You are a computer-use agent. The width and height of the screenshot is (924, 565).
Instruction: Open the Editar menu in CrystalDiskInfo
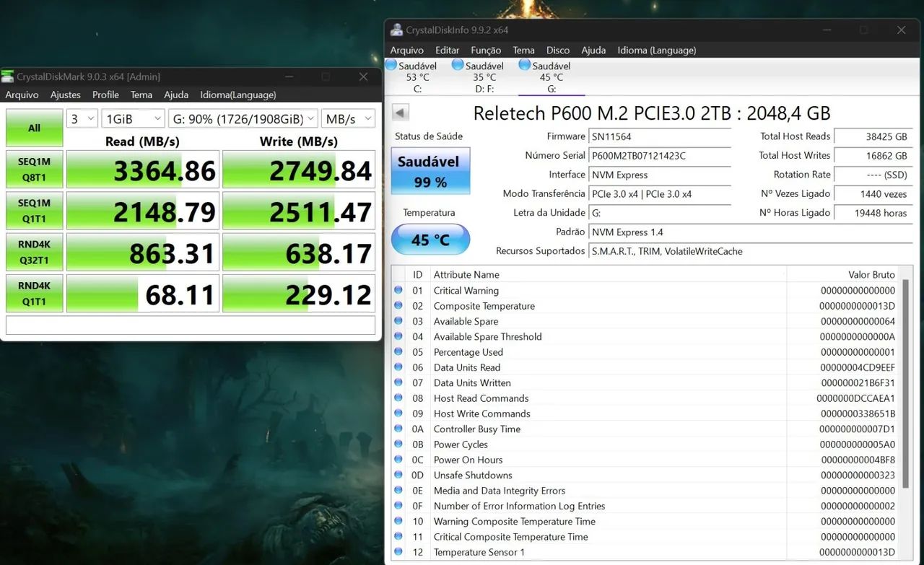click(448, 50)
